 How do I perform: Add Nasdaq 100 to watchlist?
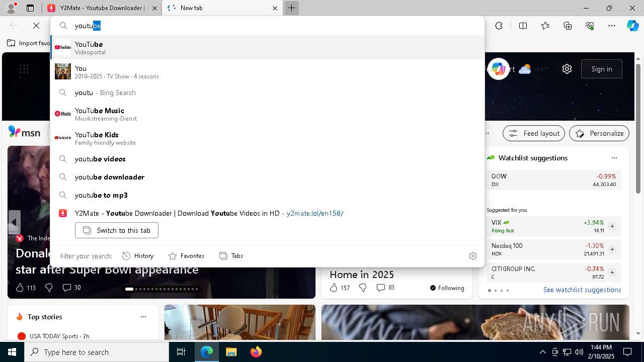point(612,249)
